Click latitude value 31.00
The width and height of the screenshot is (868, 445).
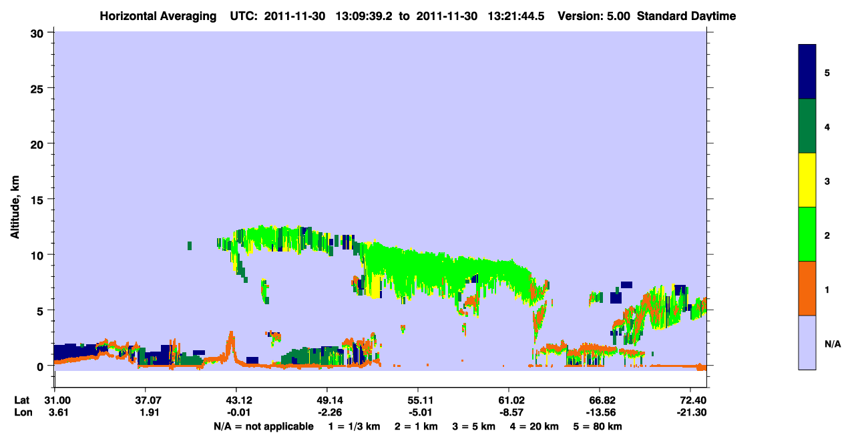[57, 400]
